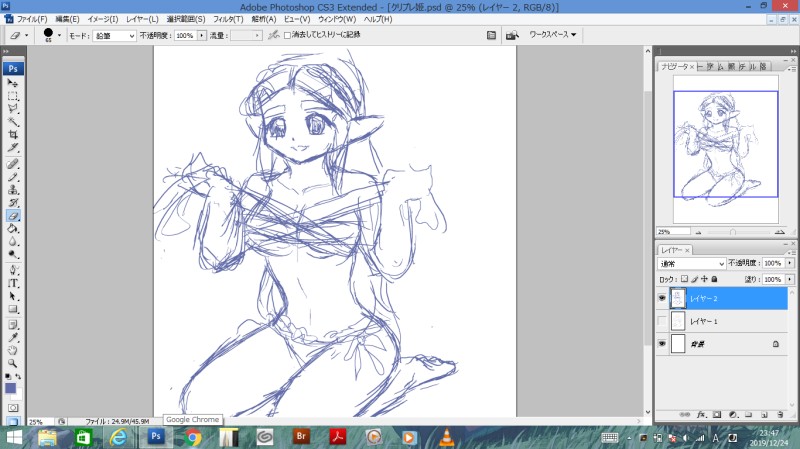Open the ワークスペース dropdown
800x449 pixels.
point(553,35)
